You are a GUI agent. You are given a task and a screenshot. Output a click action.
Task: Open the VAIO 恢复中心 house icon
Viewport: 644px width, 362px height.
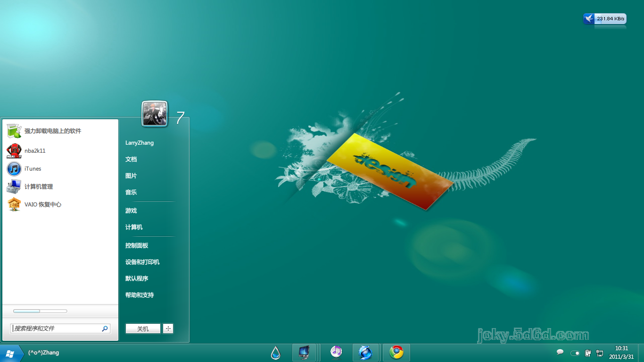tap(14, 205)
